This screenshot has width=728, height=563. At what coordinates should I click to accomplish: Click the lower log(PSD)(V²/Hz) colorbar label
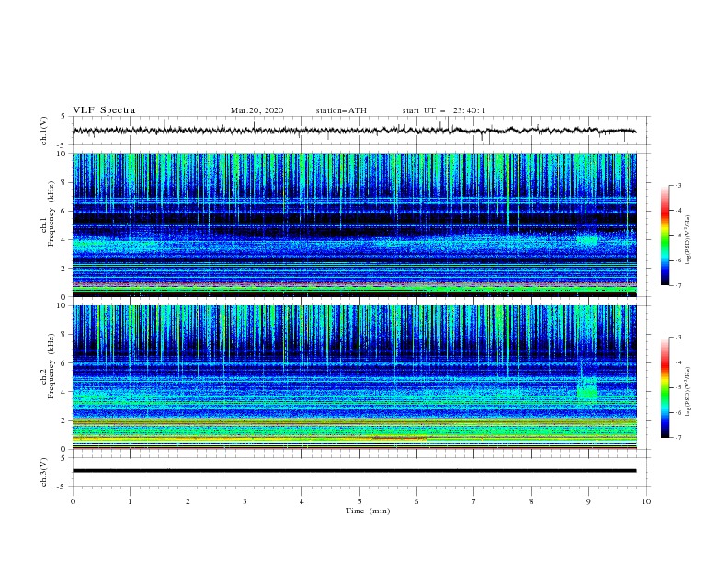[x=688, y=392]
